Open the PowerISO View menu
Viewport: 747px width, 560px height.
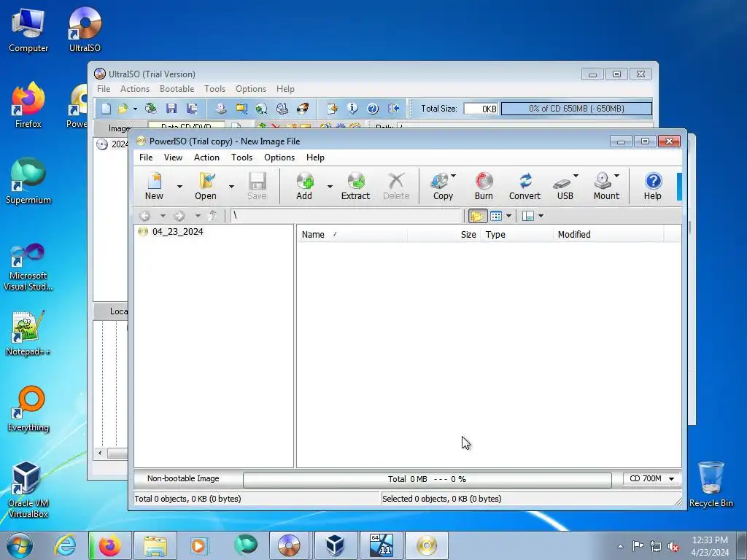(x=173, y=157)
